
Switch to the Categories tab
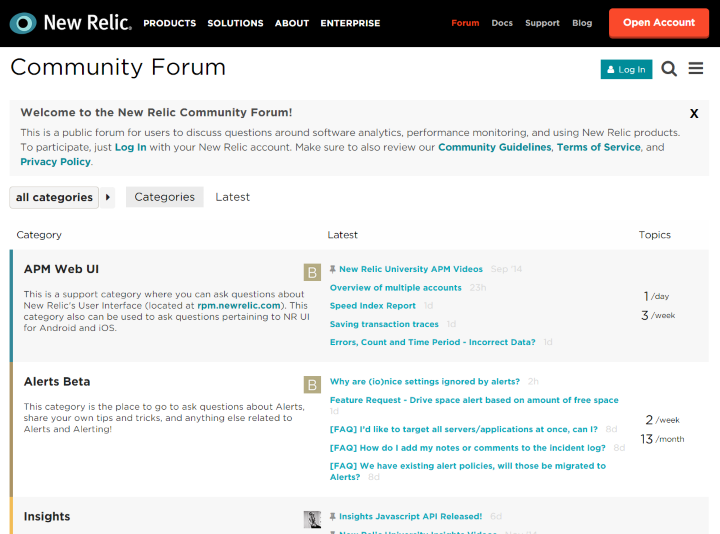pyautogui.click(x=164, y=197)
